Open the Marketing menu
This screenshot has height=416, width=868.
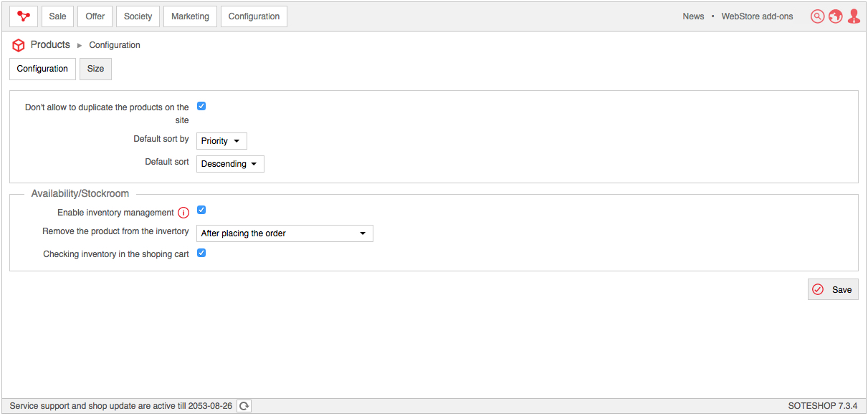[190, 16]
